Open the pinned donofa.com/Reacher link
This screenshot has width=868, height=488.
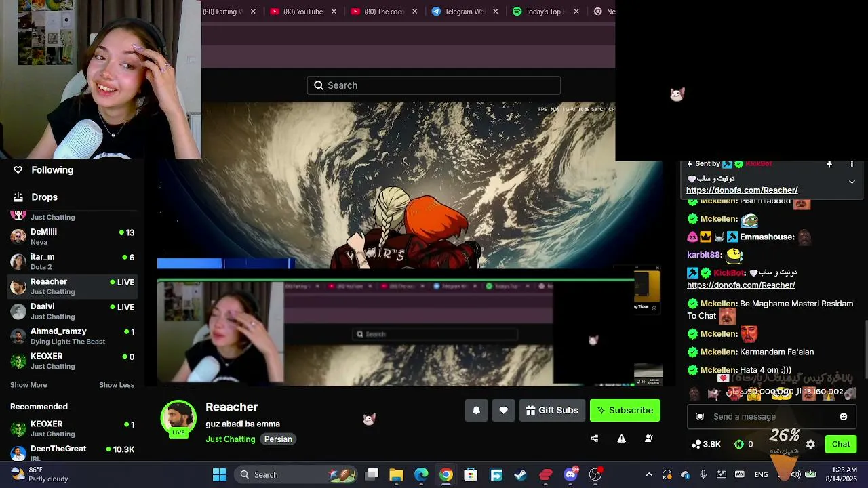click(x=742, y=190)
